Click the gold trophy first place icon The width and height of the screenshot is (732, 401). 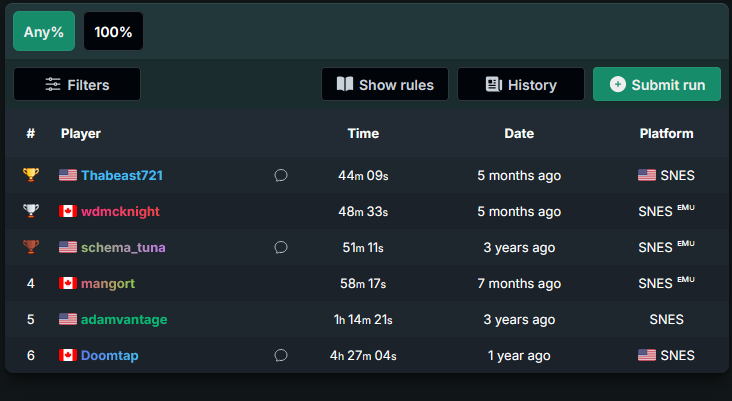click(x=31, y=175)
